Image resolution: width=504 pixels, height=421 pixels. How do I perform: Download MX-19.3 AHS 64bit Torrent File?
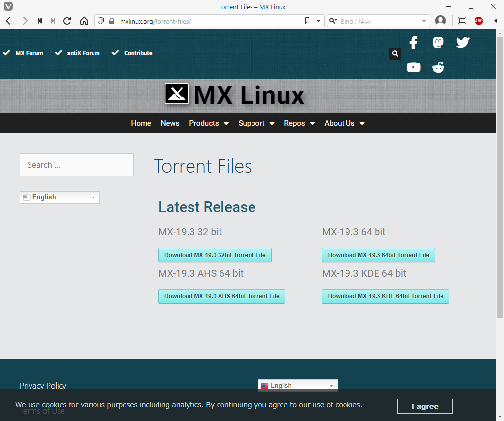click(222, 296)
